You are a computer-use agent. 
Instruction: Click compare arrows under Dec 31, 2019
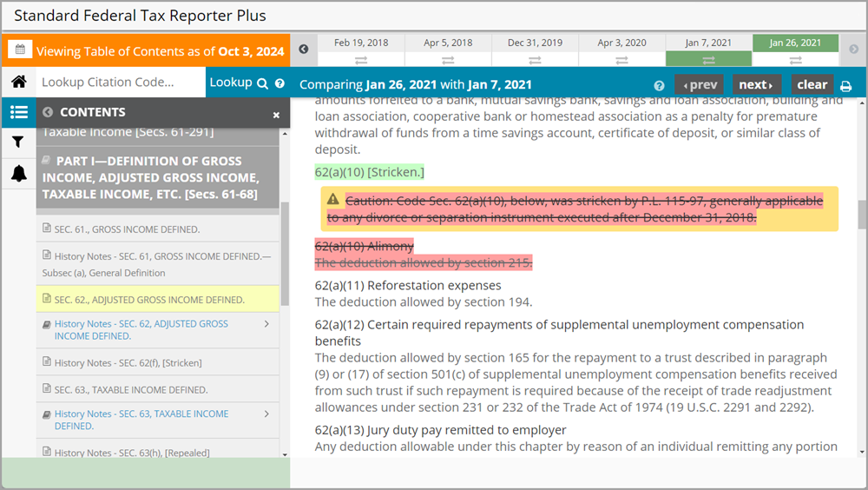tap(535, 60)
